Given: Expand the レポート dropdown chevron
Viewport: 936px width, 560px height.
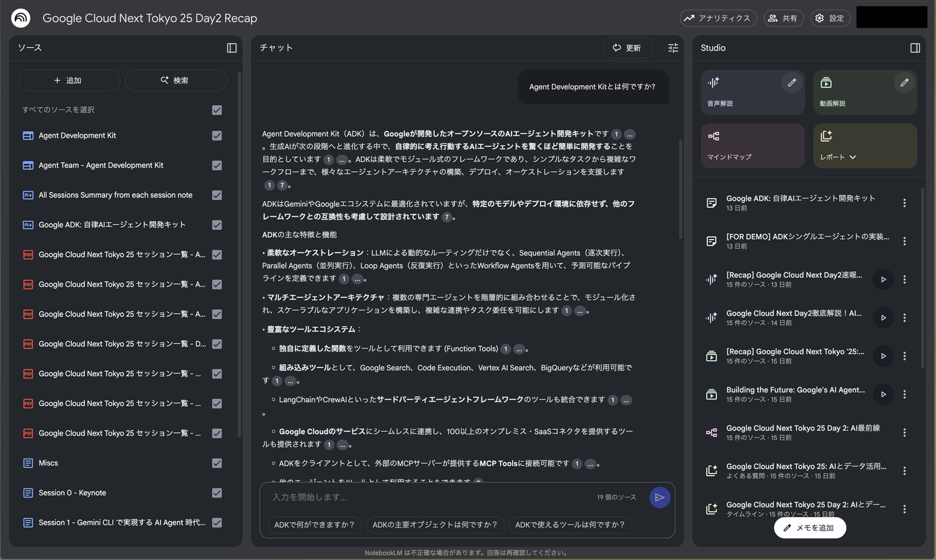Looking at the screenshot, I should coord(853,157).
